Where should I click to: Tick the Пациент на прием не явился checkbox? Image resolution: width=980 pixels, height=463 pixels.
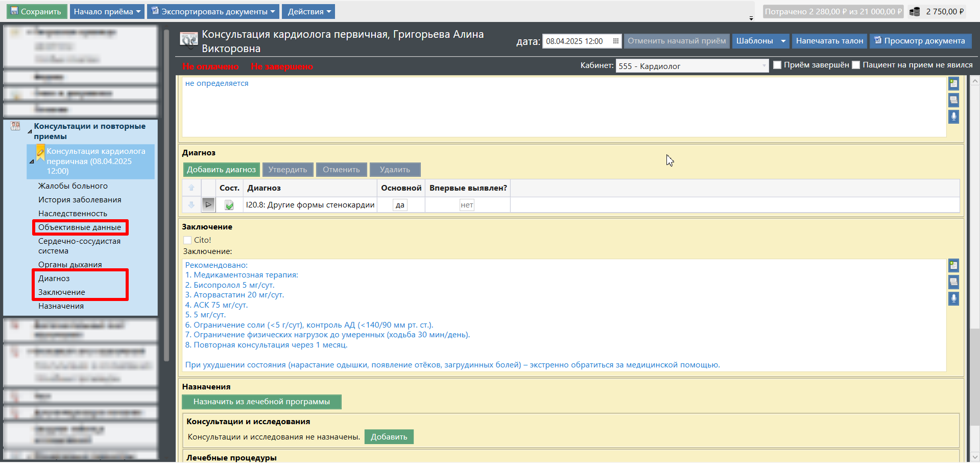856,65
